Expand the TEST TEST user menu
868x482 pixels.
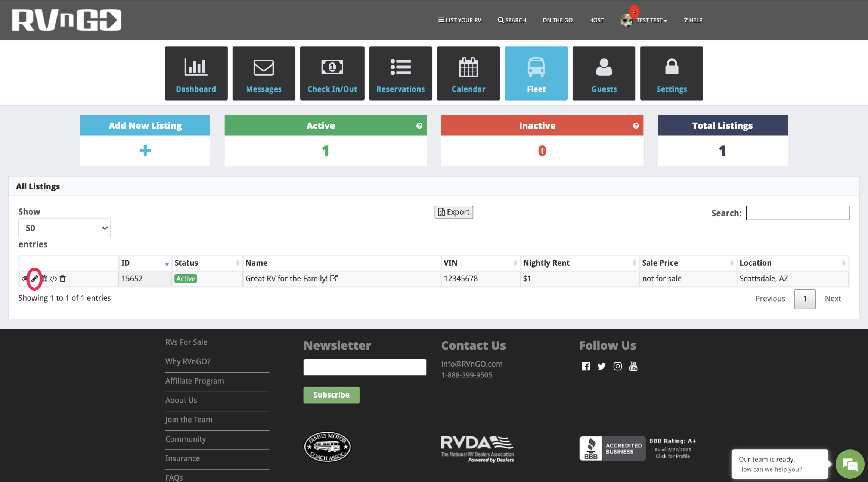652,20
